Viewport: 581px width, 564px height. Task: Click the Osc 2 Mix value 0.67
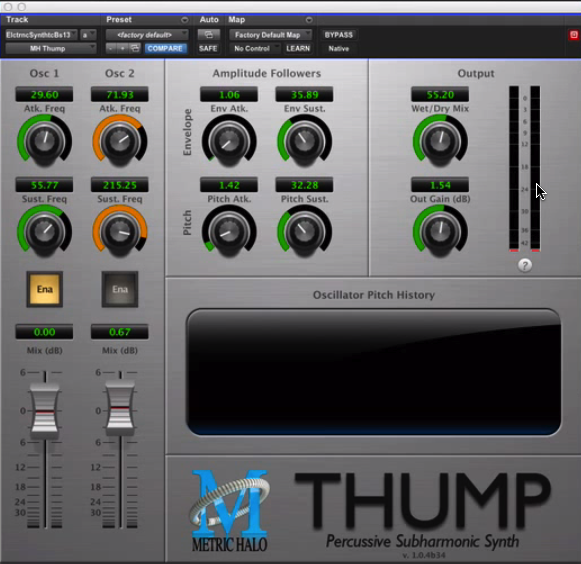pos(120,332)
